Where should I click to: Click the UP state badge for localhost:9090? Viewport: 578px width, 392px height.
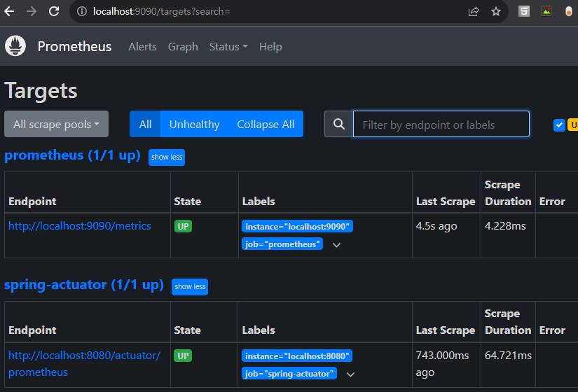(x=183, y=226)
